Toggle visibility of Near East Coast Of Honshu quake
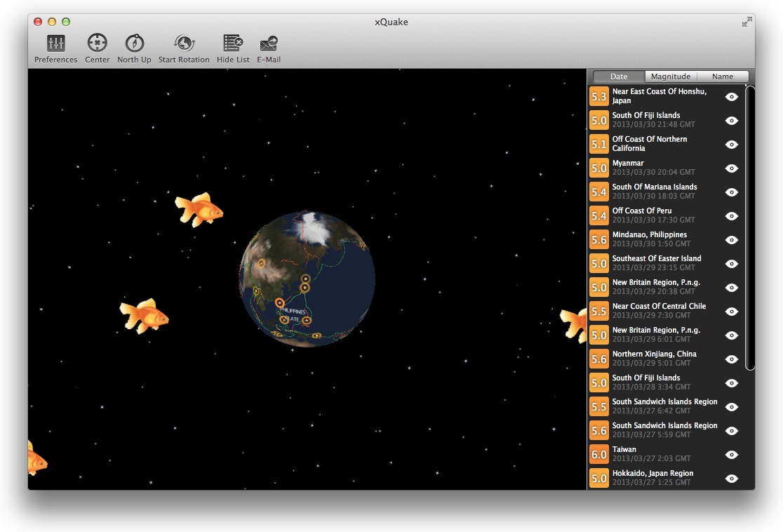783x532 pixels. click(732, 97)
